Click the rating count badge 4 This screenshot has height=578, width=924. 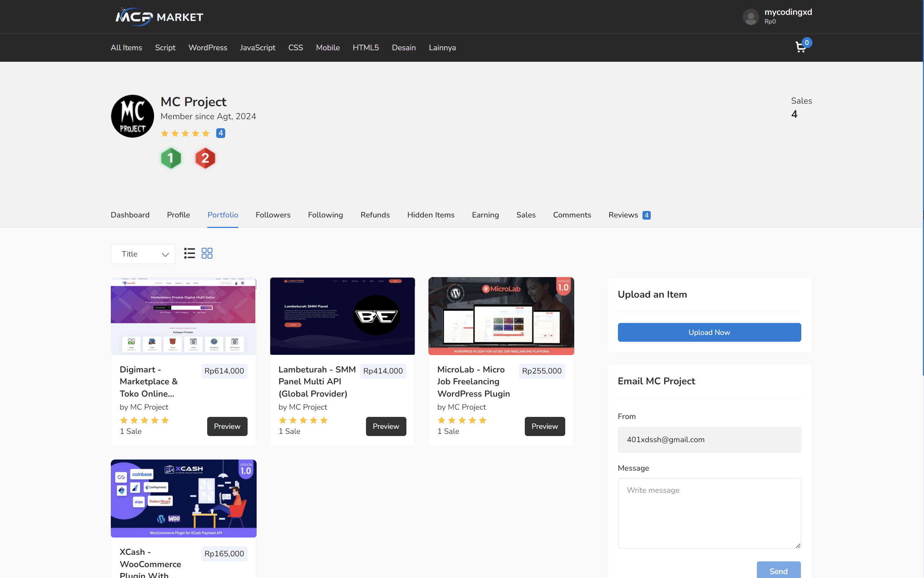pos(221,133)
